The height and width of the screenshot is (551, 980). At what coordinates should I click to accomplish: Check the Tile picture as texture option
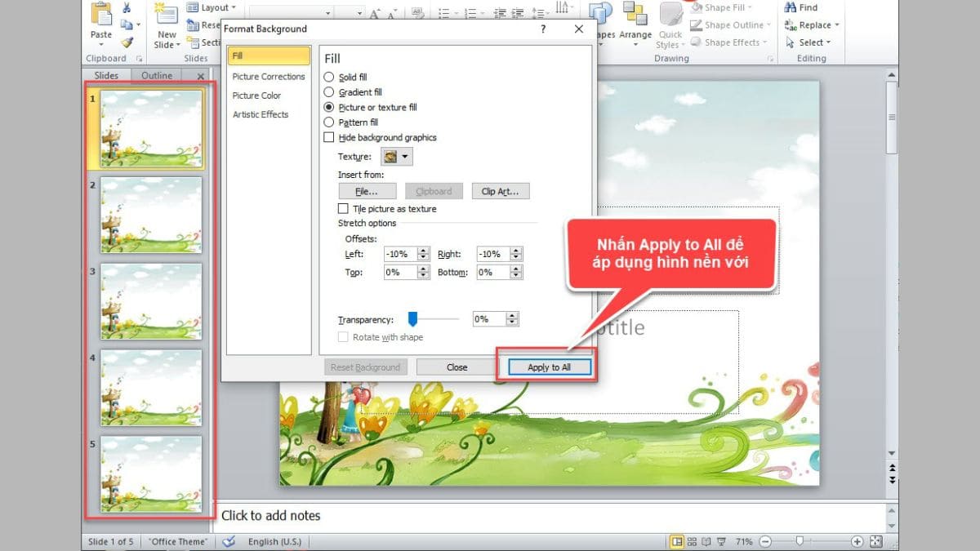344,207
